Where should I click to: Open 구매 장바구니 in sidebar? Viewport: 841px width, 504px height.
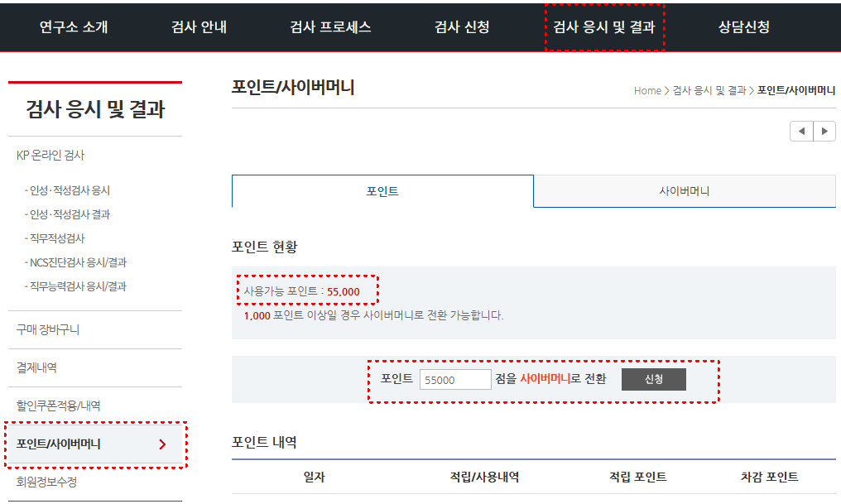pyautogui.click(x=48, y=329)
